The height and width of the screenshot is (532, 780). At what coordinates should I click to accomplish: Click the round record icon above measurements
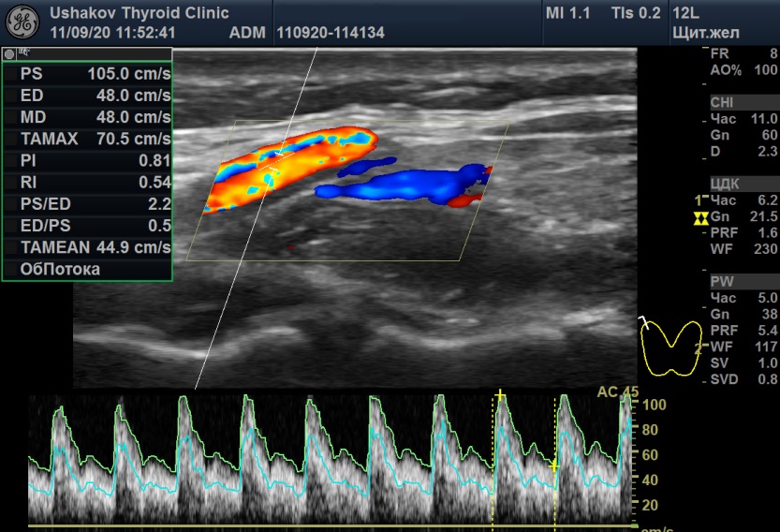(9, 54)
